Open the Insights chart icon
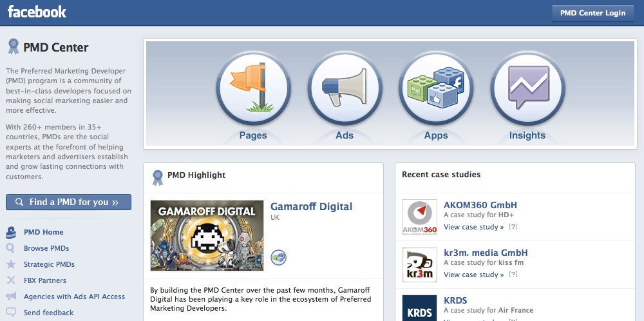Screen dimensions: 644x321 pyautogui.click(x=527, y=88)
